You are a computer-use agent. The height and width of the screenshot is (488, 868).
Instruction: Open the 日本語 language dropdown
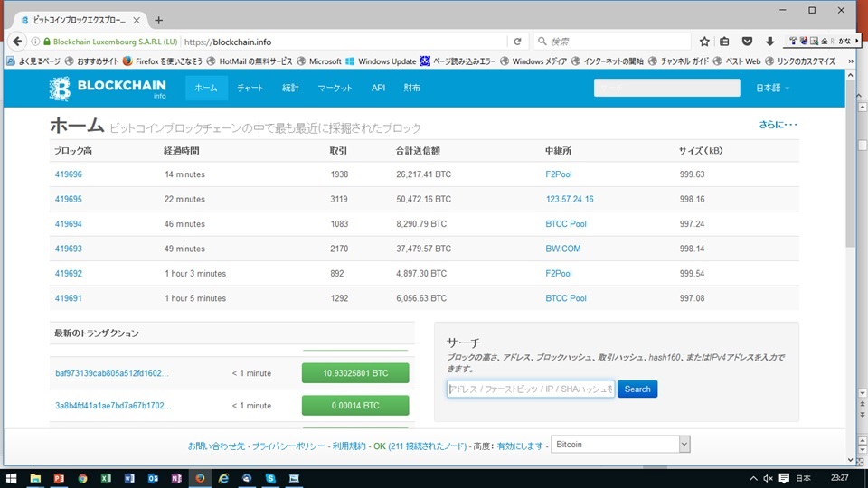(772, 88)
